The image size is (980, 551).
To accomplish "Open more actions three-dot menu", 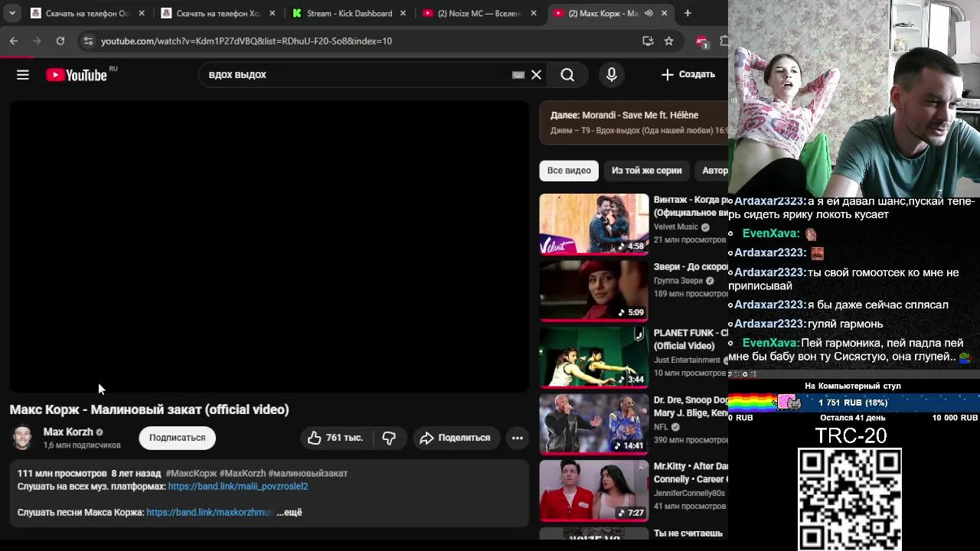I will click(x=518, y=438).
